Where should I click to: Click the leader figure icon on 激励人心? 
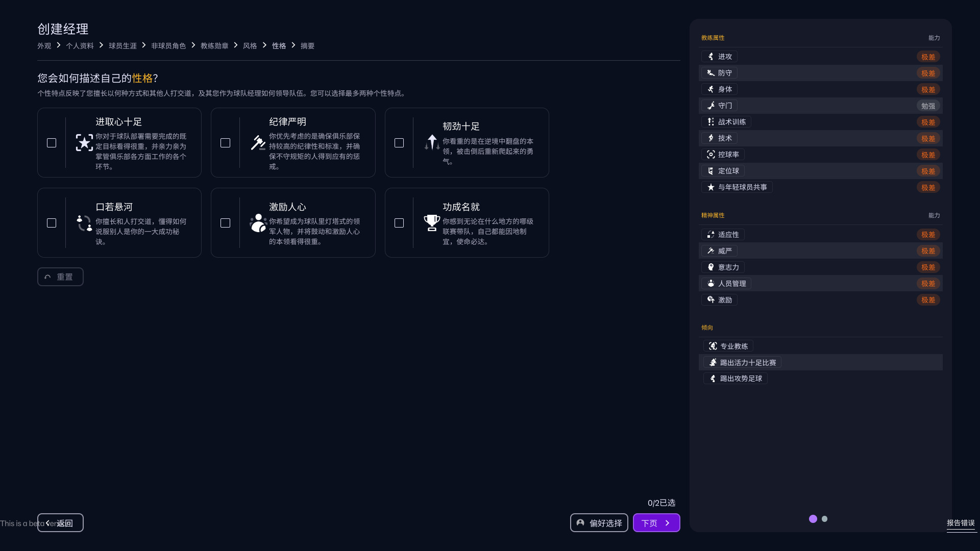(258, 223)
